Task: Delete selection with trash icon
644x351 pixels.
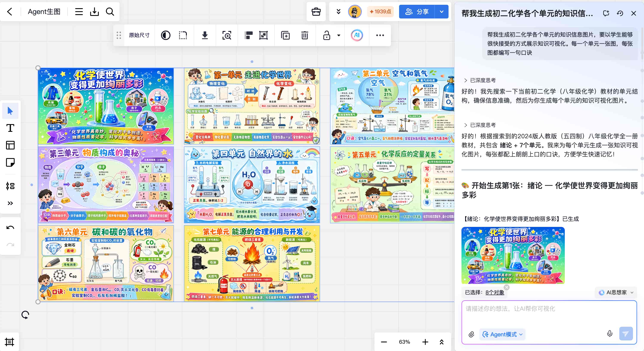Action: coord(305,35)
